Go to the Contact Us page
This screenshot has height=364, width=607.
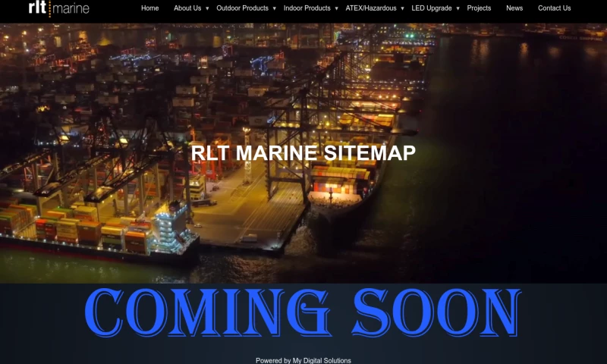pyautogui.click(x=555, y=8)
